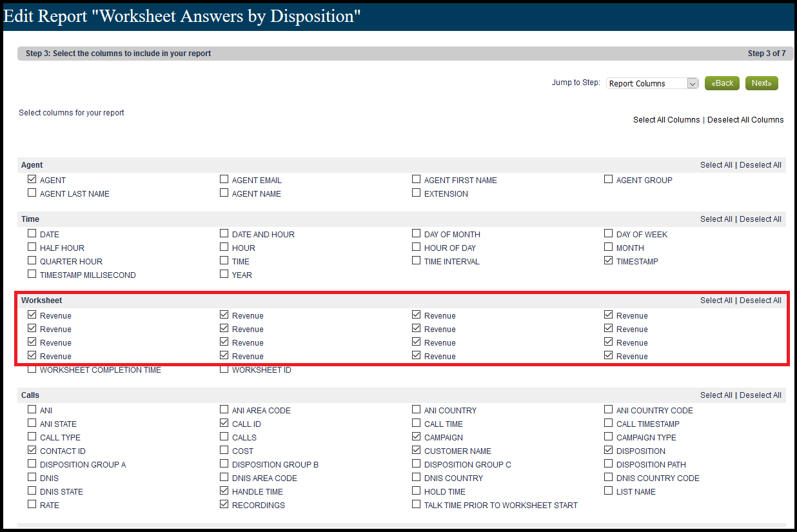Check the CALL TYPE checkbox
Screen dimensions: 797x532
[32, 437]
